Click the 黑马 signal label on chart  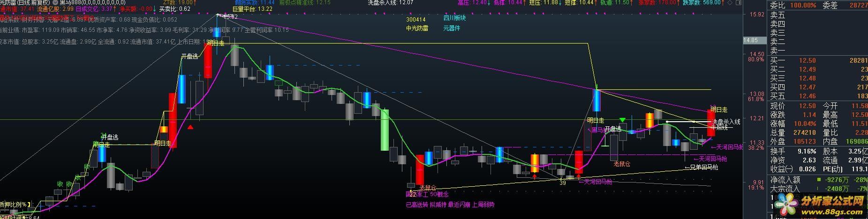click(597, 130)
